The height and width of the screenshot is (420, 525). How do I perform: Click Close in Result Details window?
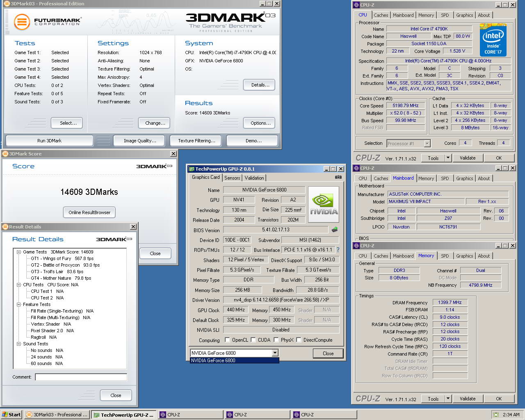click(116, 395)
